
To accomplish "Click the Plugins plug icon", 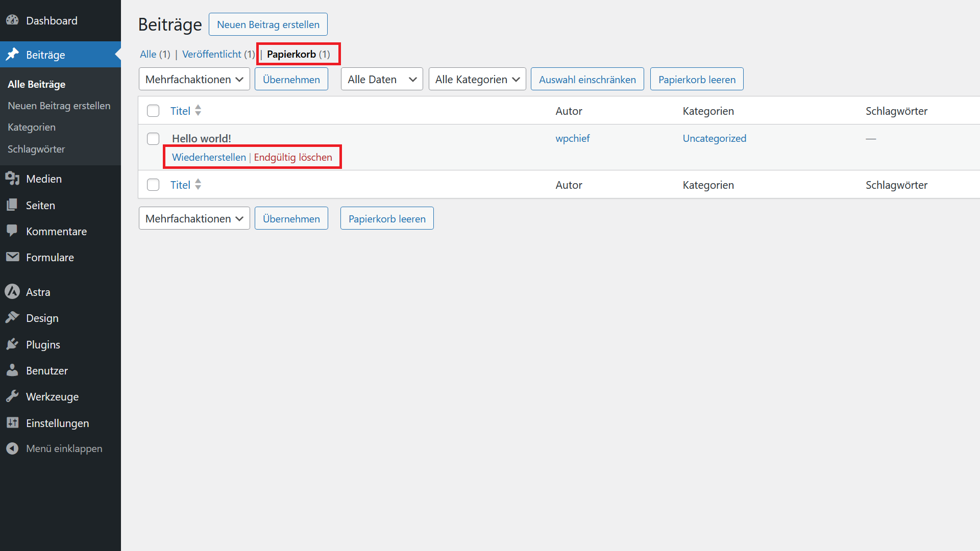I will [x=12, y=344].
